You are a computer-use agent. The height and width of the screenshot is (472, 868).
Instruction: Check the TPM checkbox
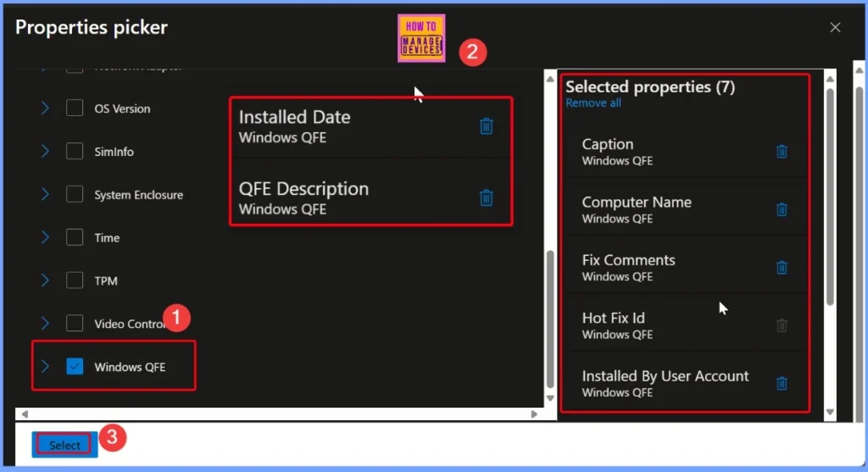75,280
